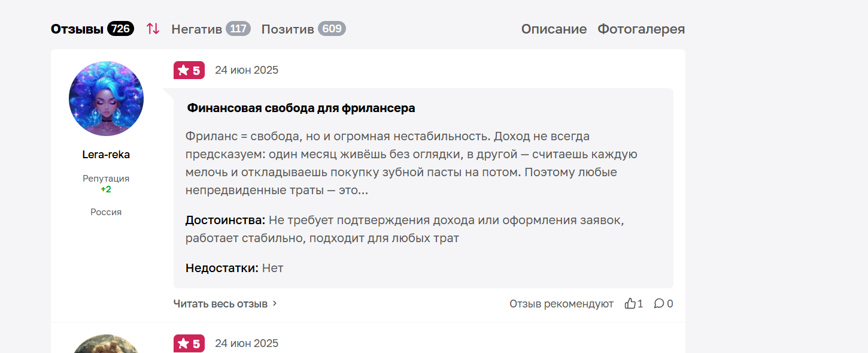
Task: Click the +2 reputation value
Action: (x=106, y=189)
